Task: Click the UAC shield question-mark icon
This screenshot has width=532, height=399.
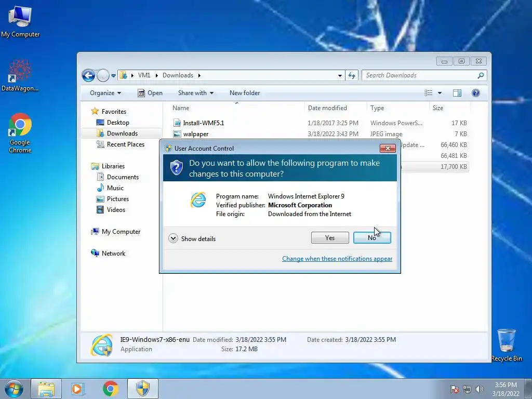Action: tap(177, 168)
